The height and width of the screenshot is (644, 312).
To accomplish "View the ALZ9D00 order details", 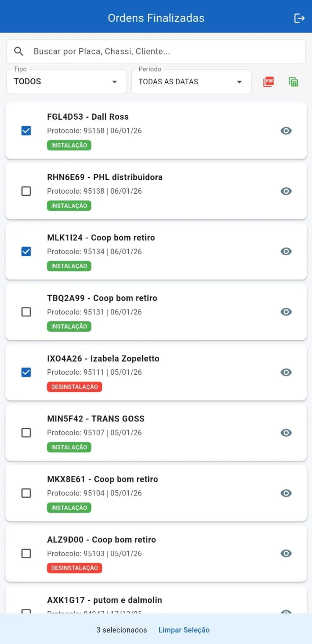I will pos(286,553).
